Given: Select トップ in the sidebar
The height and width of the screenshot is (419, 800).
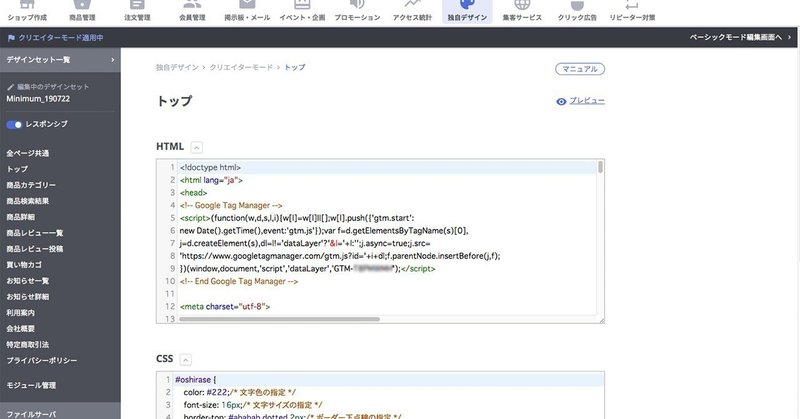Looking at the screenshot, I should tap(17, 169).
